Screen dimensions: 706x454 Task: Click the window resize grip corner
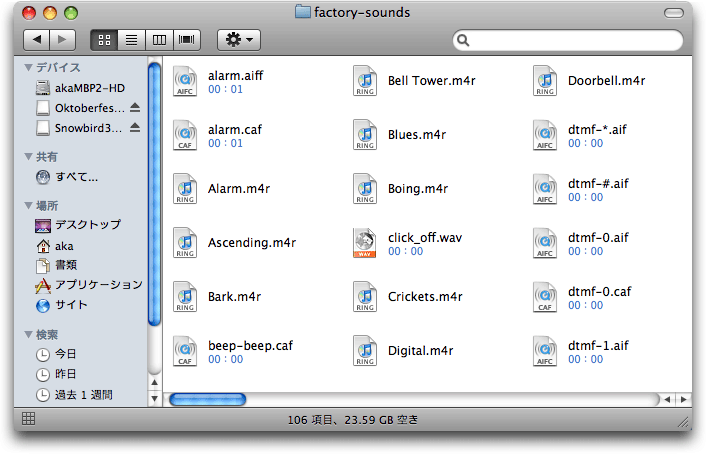683,422
